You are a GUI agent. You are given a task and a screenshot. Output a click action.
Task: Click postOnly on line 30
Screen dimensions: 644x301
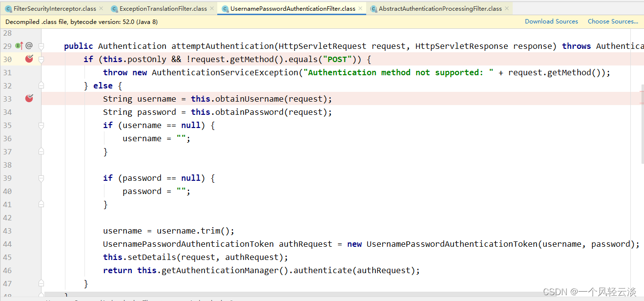(x=147, y=59)
